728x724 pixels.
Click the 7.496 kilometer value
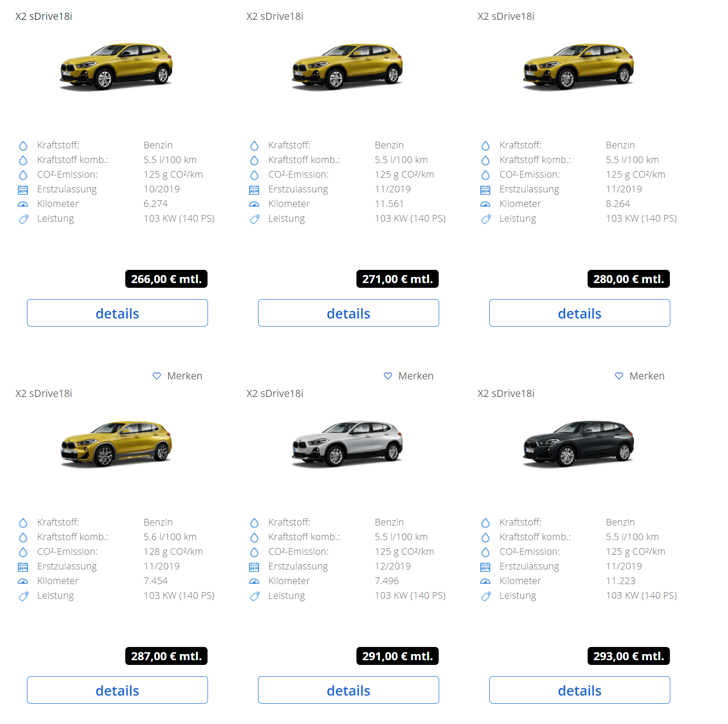(387, 581)
